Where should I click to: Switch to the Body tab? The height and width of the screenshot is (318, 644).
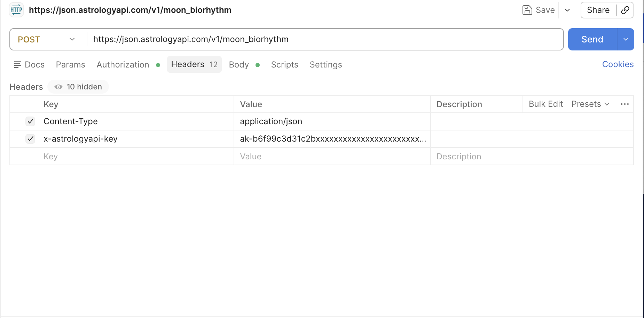coord(239,65)
